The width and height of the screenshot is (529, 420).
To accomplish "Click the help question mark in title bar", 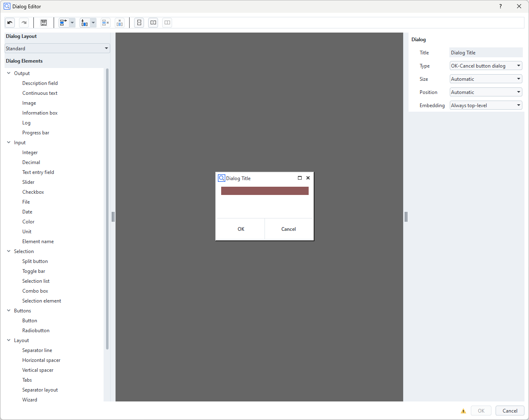I will coord(501,6).
